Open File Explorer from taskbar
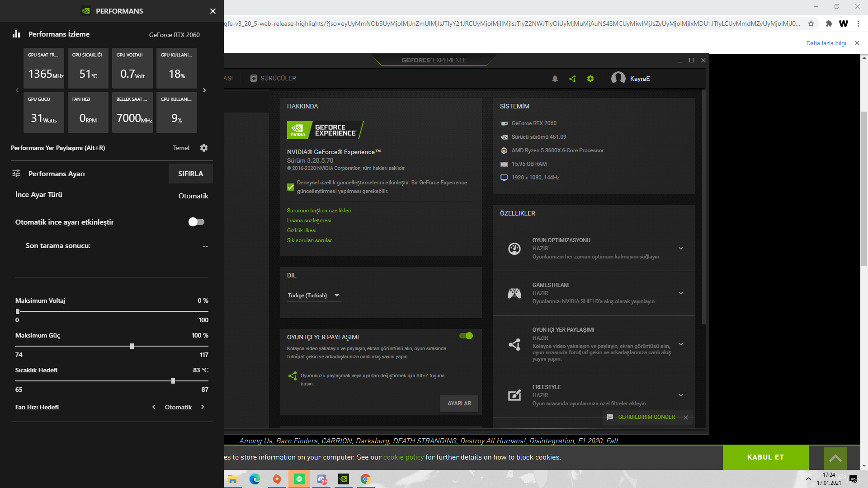868x488 pixels. [232, 479]
